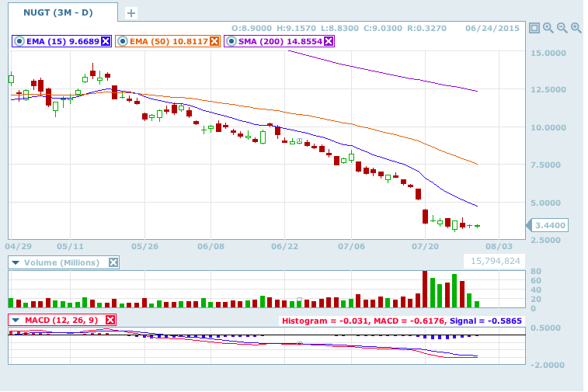Toggle the EMA (50) radio indicator
Viewport: 588px width, 392px height.
tap(122, 41)
